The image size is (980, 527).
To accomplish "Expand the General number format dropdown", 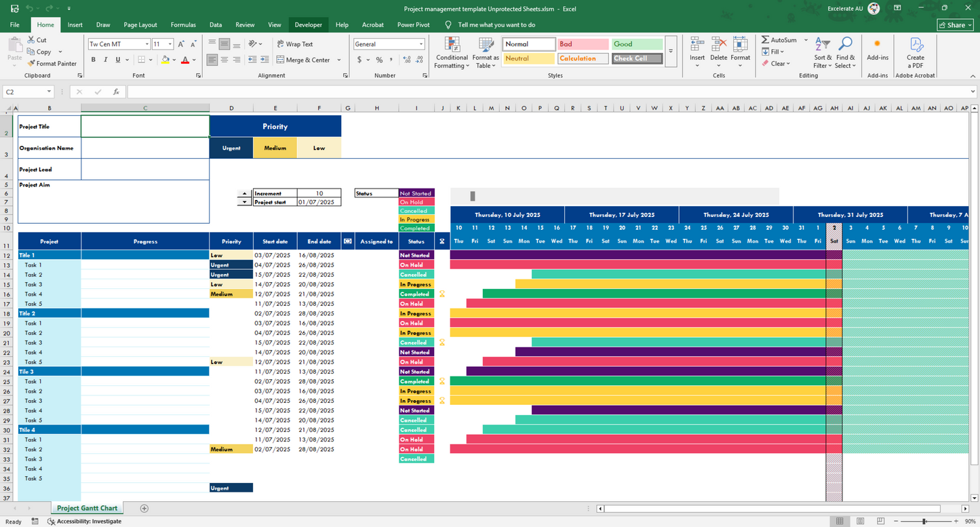I will tap(421, 44).
